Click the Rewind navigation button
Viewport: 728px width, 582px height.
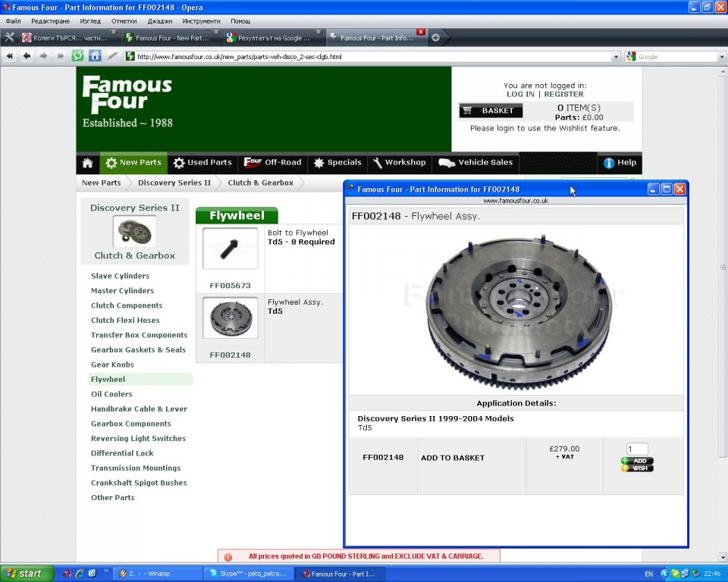[10, 56]
